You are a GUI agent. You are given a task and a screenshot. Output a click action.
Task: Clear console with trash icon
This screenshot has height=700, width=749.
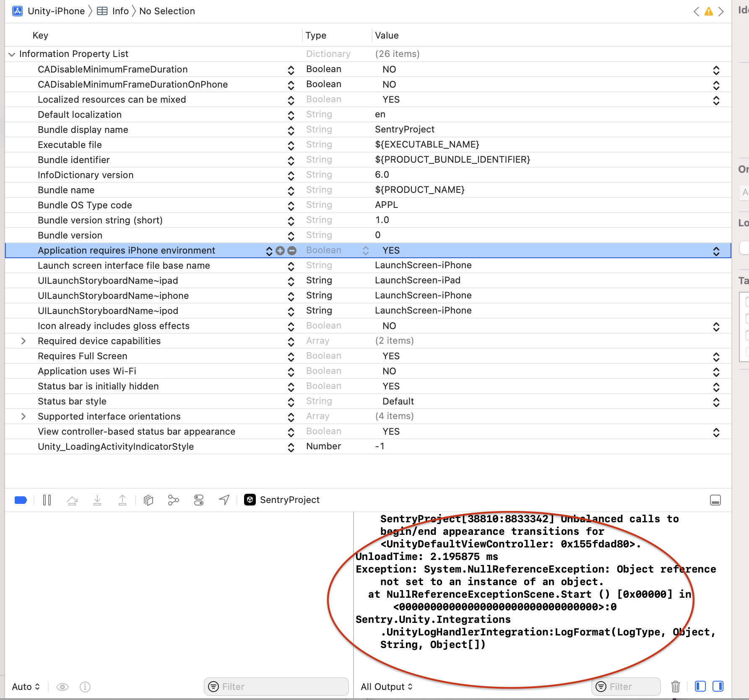click(x=676, y=687)
